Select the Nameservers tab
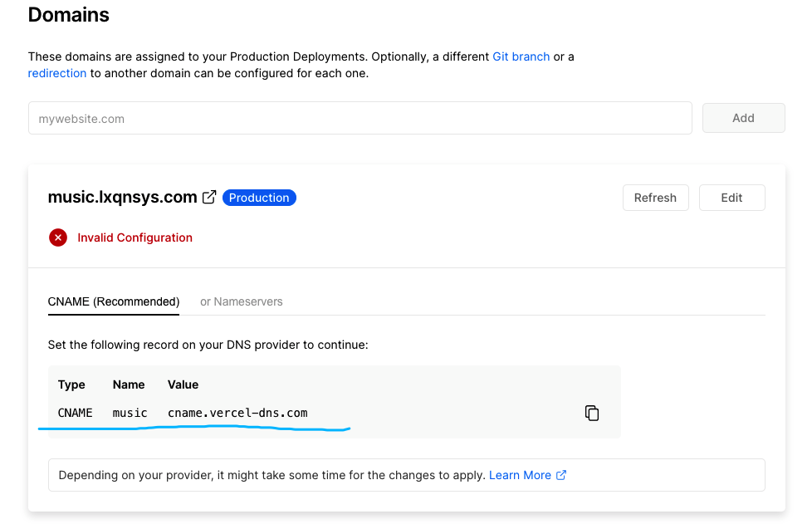812x524 pixels. 242,301
